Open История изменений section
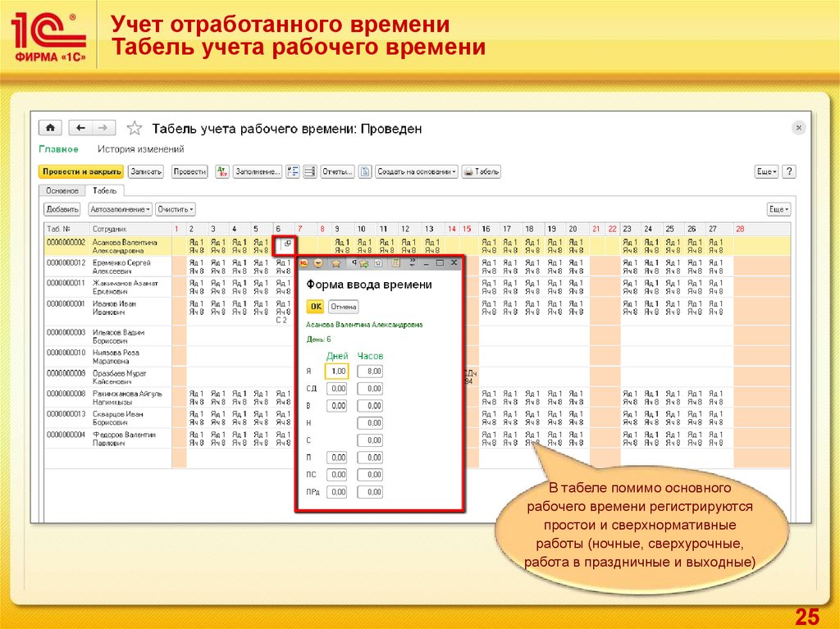This screenshot has height=629, width=840. (141, 149)
